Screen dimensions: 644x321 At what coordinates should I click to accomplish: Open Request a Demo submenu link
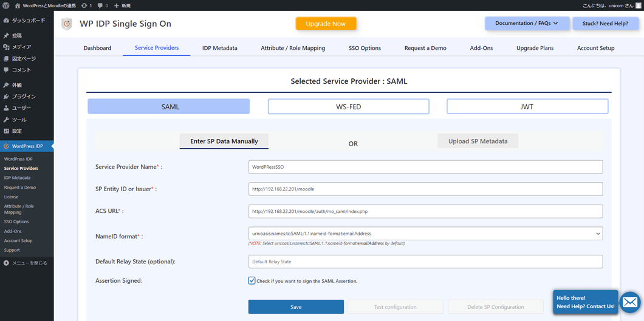[19, 188]
